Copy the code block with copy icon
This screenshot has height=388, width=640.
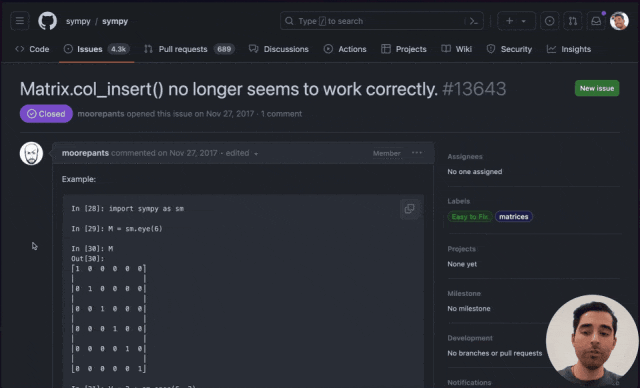(x=409, y=209)
